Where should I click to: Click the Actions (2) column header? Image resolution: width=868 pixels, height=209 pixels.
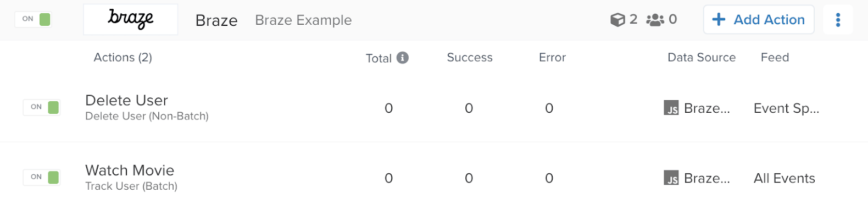(x=123, y=58)
